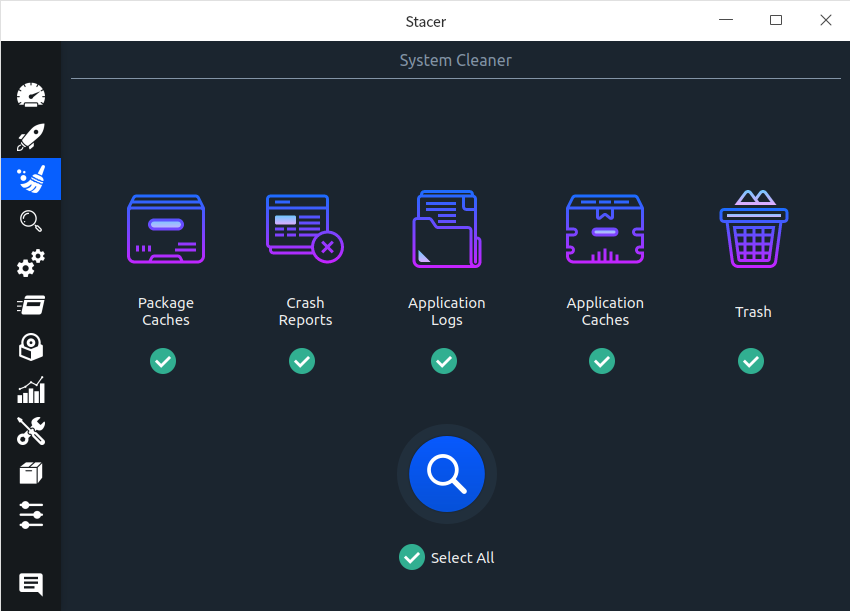Image resolution: width=850 pixels, height=611 pixels.
Task: Switch to the System Cleaner broom tab
Action: [x=30, y=179]
